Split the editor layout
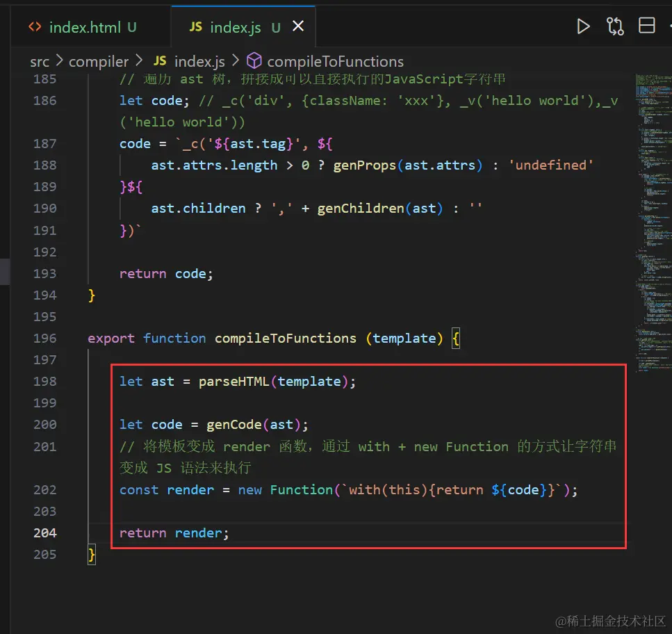The width and height of the screenshot is (672, 634). [x=647, y=26]
